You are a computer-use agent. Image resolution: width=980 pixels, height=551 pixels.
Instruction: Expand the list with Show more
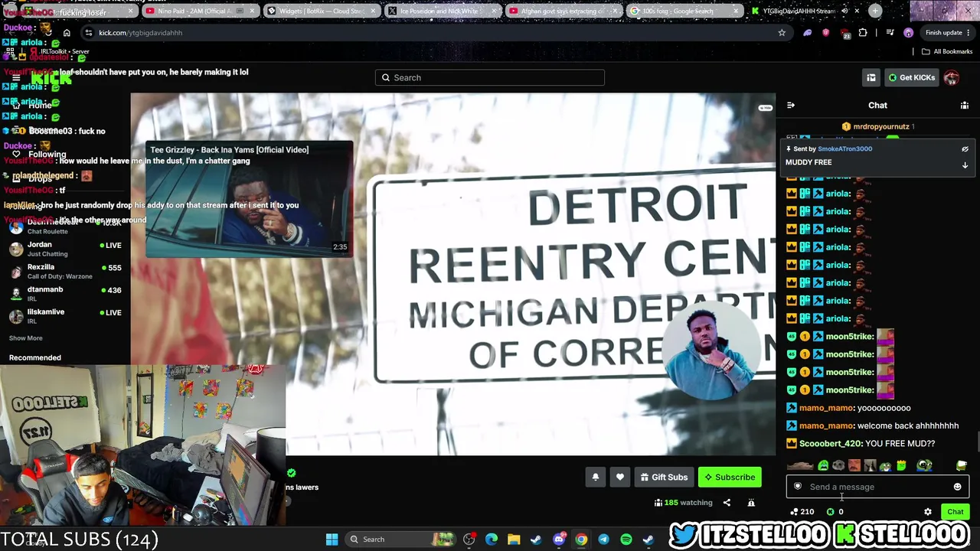[x=25, y=338]
